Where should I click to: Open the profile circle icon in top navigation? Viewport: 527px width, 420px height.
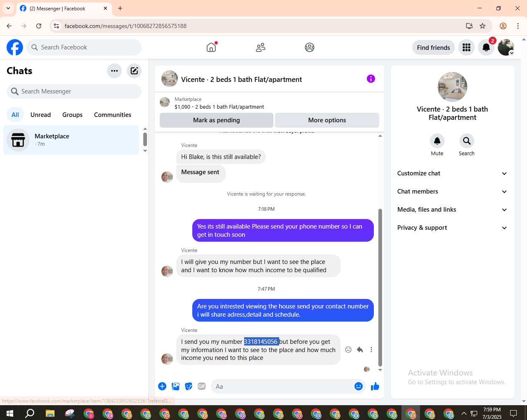click(310, 47)
